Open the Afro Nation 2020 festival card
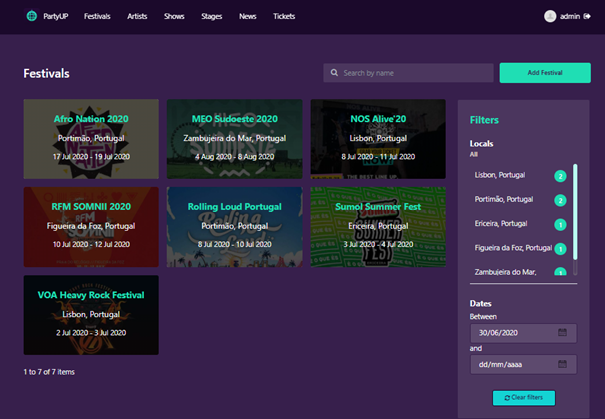 (x=91, y=139)
